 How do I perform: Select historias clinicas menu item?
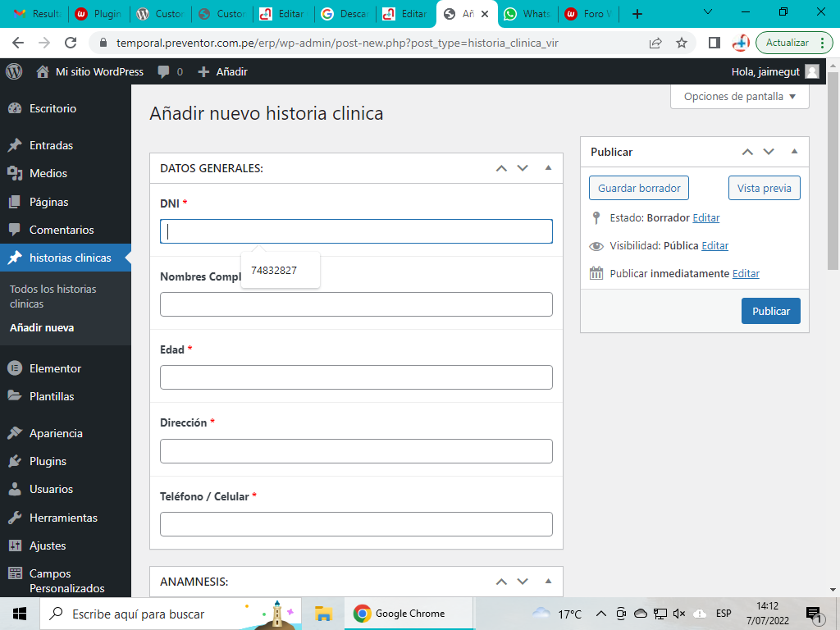(x=66, y=258)
